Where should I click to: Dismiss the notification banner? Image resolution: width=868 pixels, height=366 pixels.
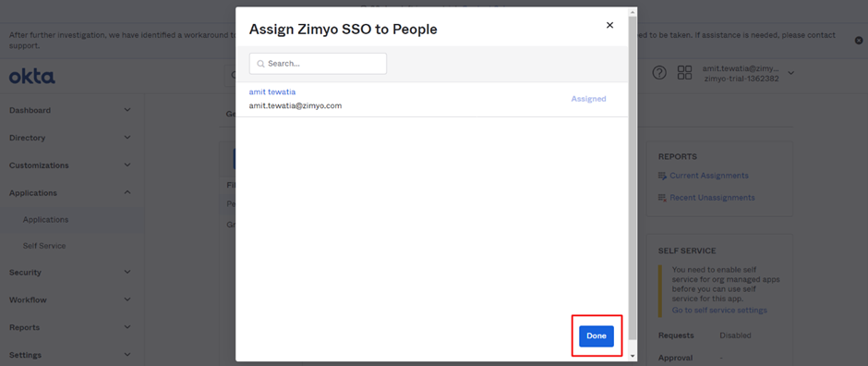click(859, 41)
